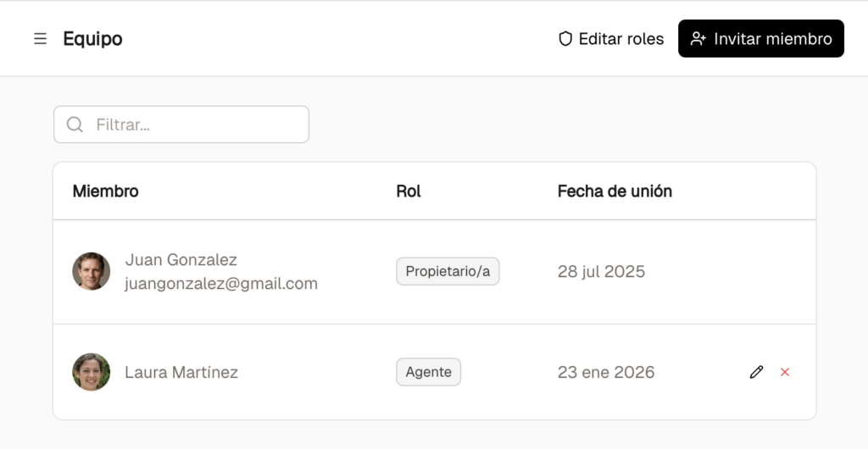This screenshot has height=449, width=868.
Task: Click Laura Martínez's avatar photo
Action: pos(92,372)
